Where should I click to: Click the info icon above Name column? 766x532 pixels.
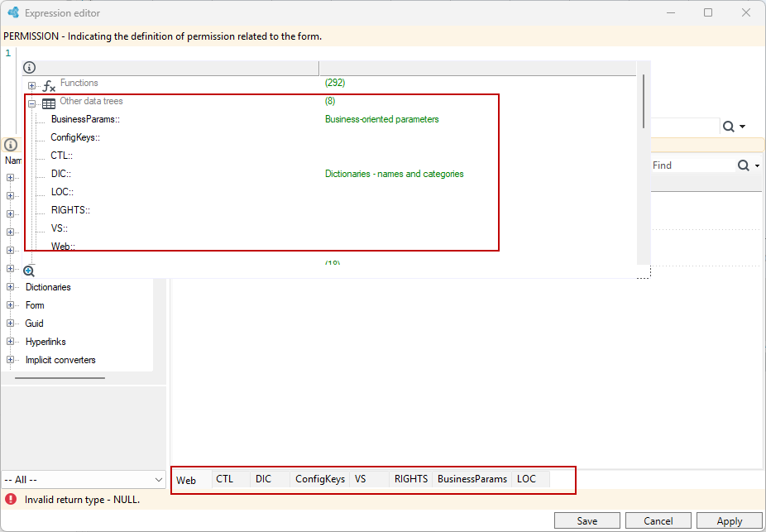coord(10,145)
